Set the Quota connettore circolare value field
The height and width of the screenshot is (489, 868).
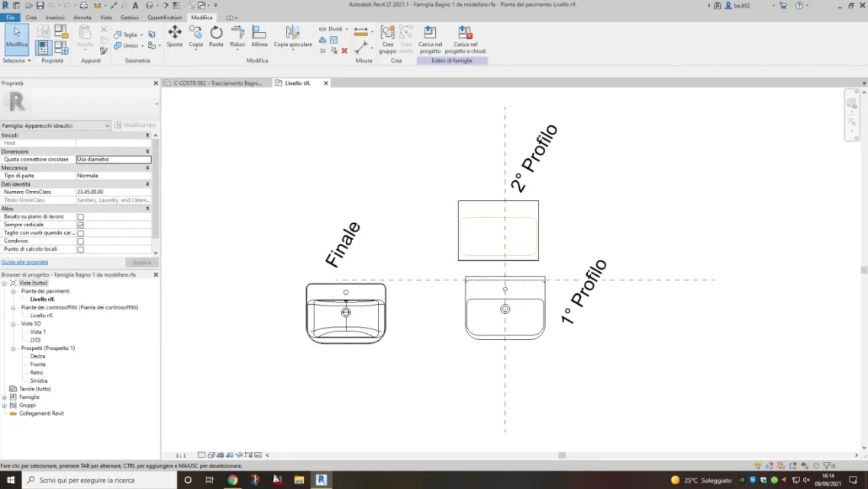pyautogui.click(x=113, y=159)
